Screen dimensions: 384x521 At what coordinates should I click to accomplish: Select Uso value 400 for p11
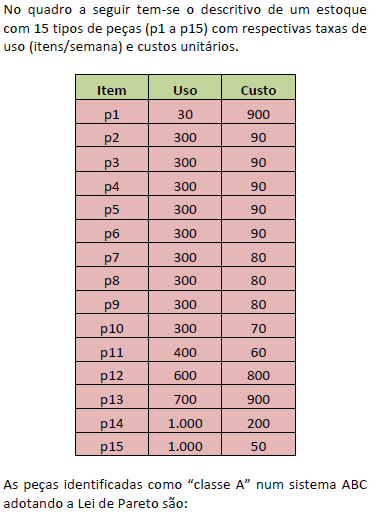[185, 350]
